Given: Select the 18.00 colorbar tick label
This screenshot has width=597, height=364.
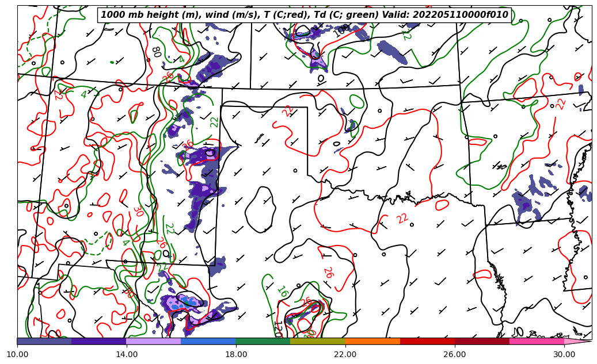Looking at the screenshot, I should click(x=236, y=355).
